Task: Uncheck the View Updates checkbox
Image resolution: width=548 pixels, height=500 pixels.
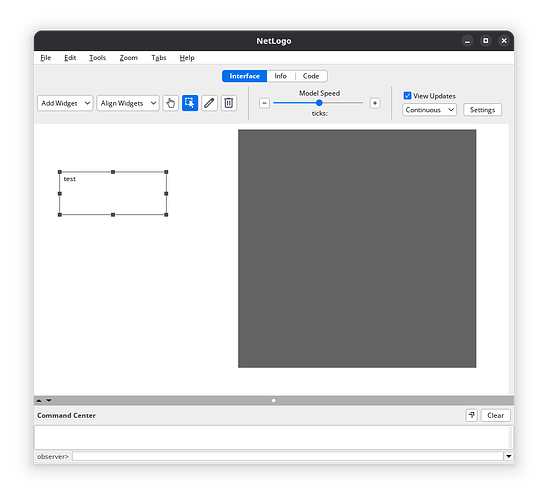Action: coord(407,96)
